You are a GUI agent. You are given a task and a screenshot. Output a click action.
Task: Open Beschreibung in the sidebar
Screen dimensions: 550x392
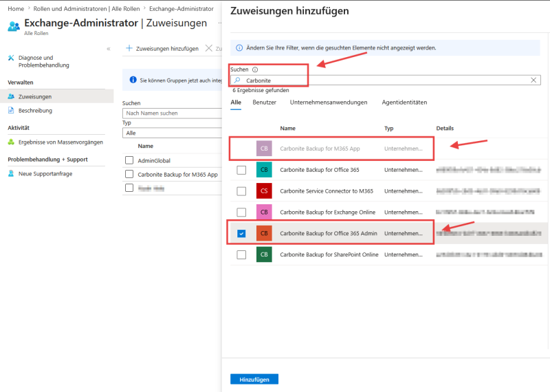[x=35, y=111]
